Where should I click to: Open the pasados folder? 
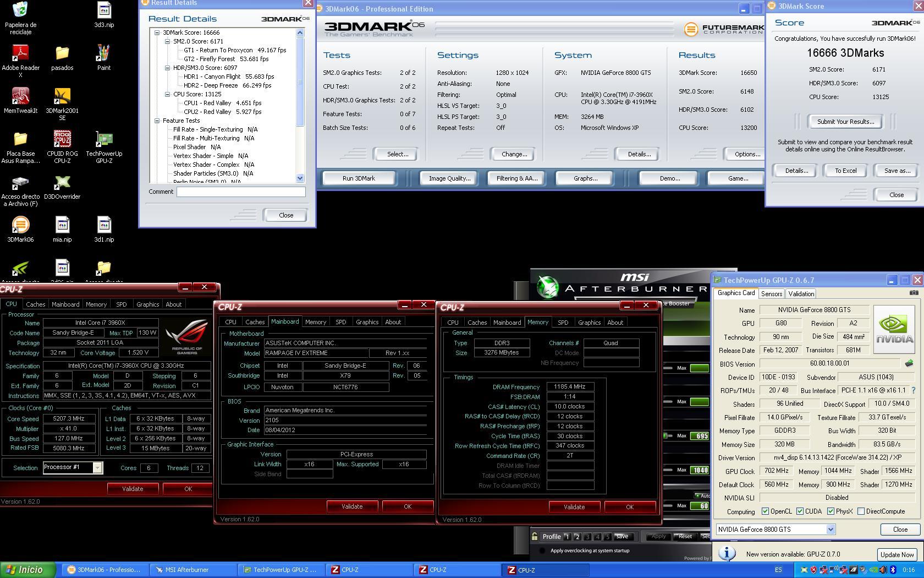(62, 58)
